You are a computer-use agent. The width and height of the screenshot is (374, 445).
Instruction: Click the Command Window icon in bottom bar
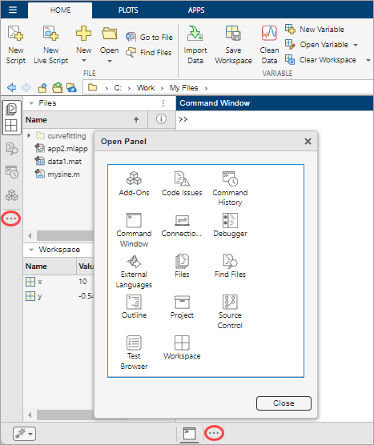point(189,433)
